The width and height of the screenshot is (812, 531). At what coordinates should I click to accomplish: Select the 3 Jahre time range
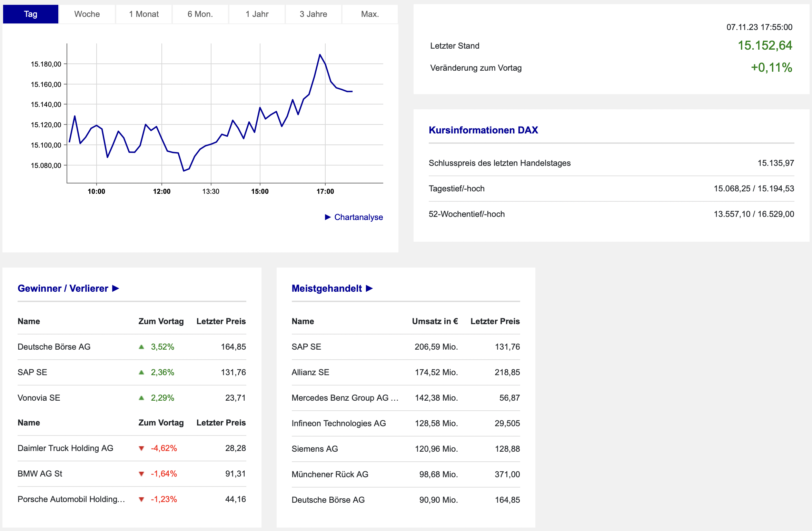[313, 14]
